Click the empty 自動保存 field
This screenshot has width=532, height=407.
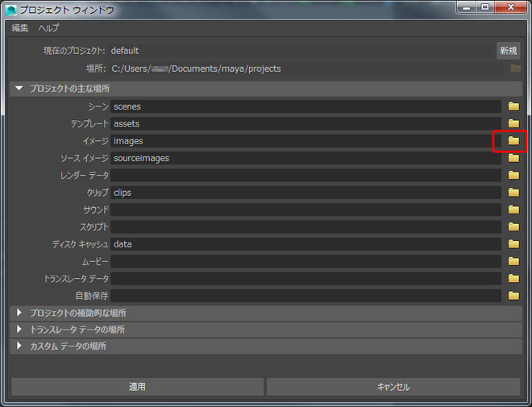[x=305, y=296]
